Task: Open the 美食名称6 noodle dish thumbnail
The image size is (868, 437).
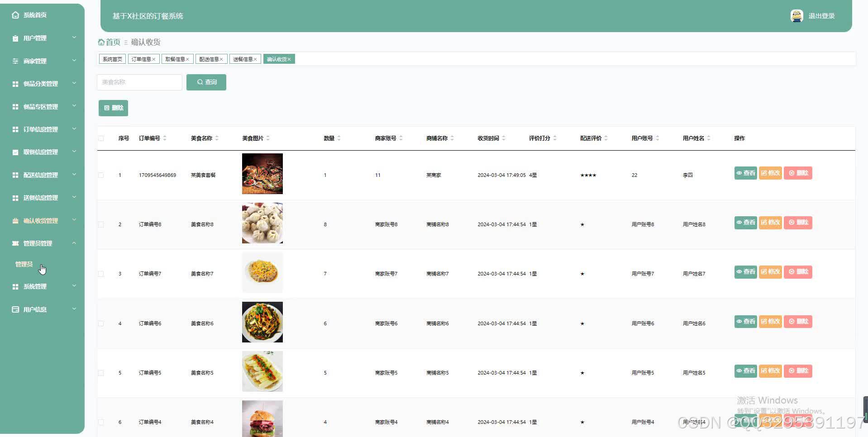Action: click(262, 322)
